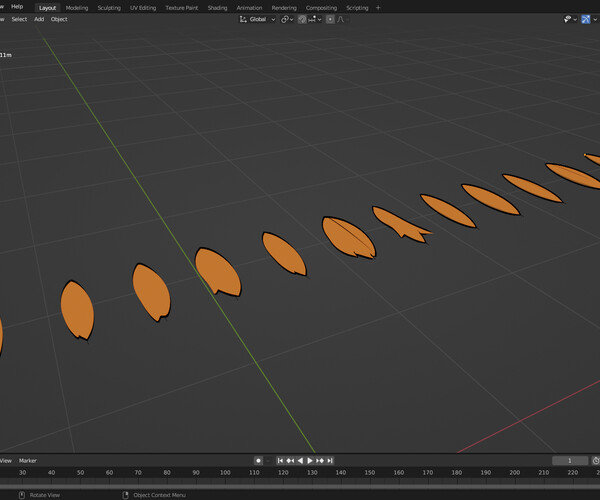Play animation in reverse
Viewport: 600px width, 500px height.
tap(300, 461)
